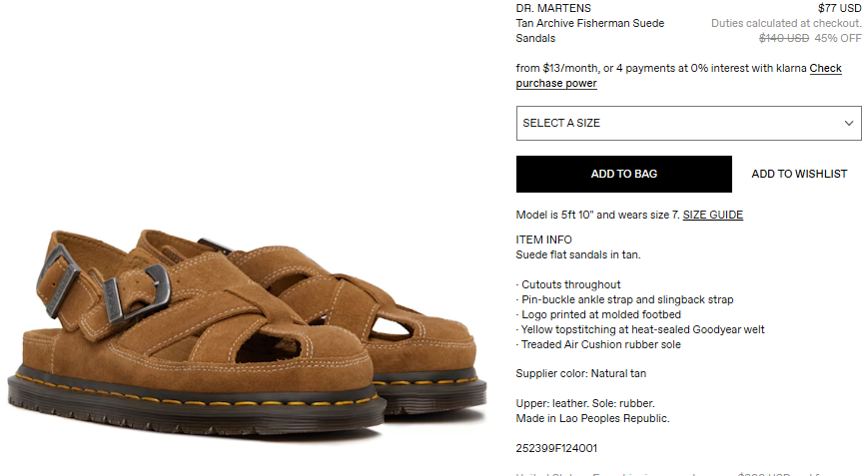The image size is (868, 476).
Task: Click the Treaded Air Cushion rubber sole bullet
Action: tap(598, 344)
